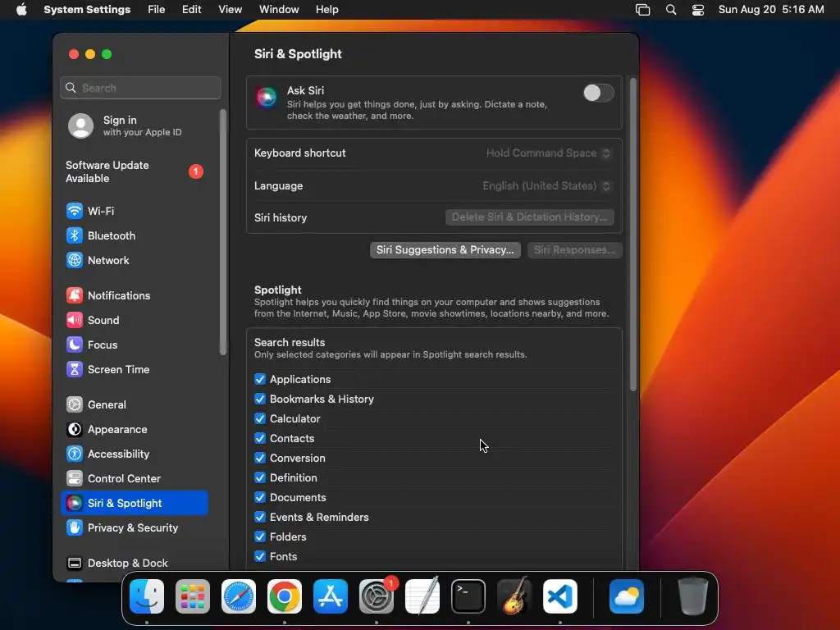
Task: Enable the Ask Siri toggle
Action: point(598,94)
